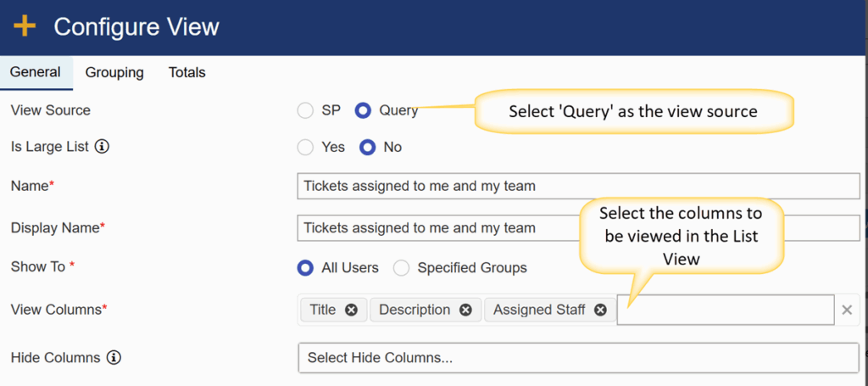Choose All Users for Show To
This screenshot has width=868, height=386.
click(305, 268)
